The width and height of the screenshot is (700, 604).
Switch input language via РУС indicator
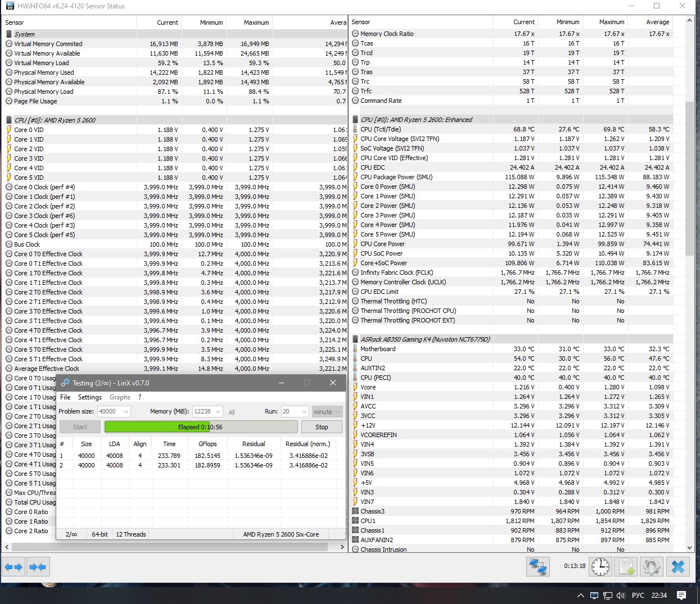click(x=638, y=596)
